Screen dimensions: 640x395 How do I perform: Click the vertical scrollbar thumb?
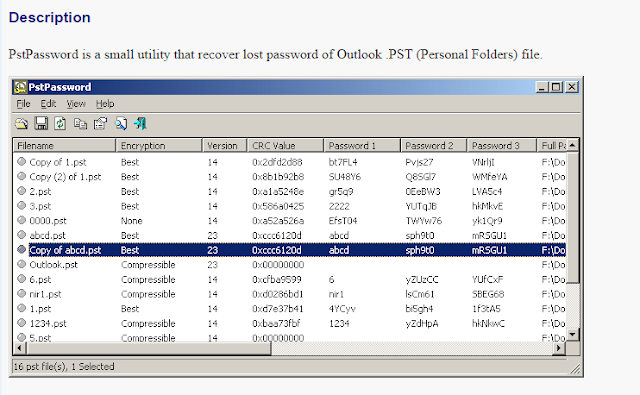[573, 217]
